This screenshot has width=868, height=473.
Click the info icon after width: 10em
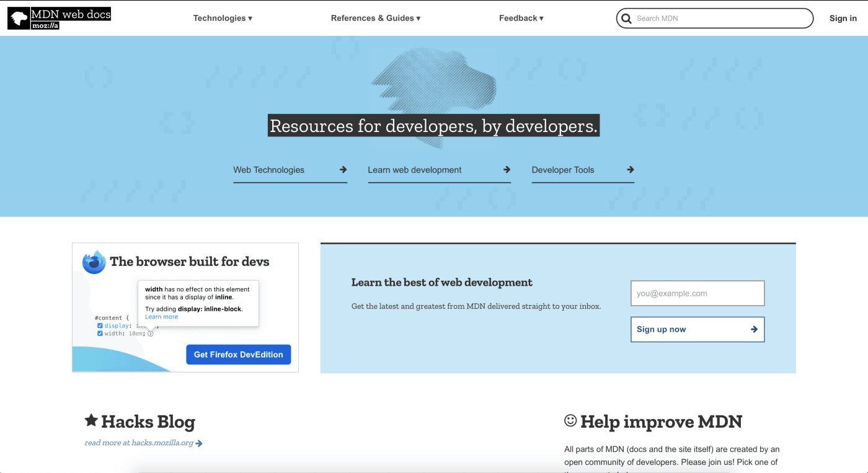click(x=151, y=334)
